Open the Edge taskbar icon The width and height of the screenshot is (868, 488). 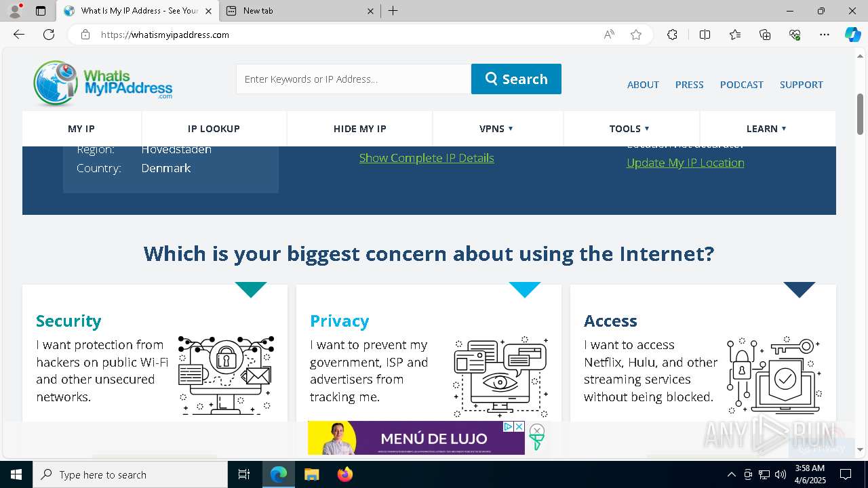point(279,474)
